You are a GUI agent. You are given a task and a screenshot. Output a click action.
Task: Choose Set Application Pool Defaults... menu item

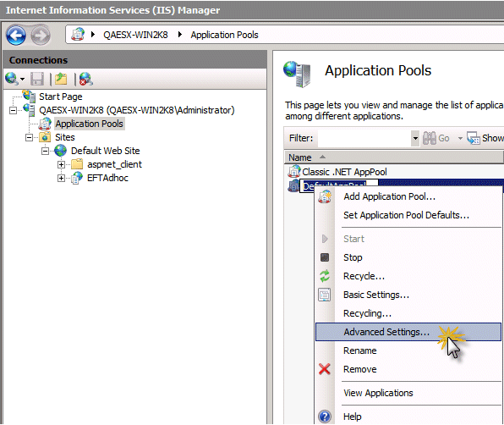click(408, 215)
